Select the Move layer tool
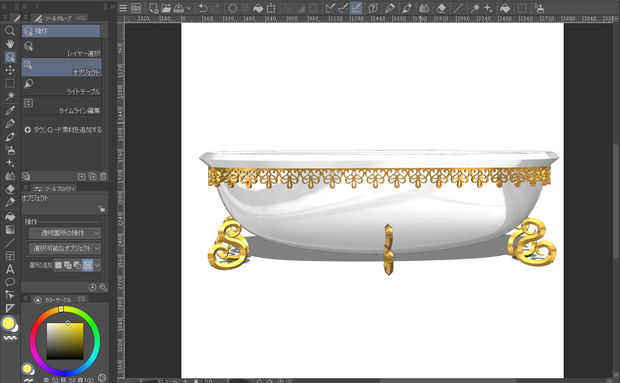Screen dimensions: 620x383 (10, 70)
